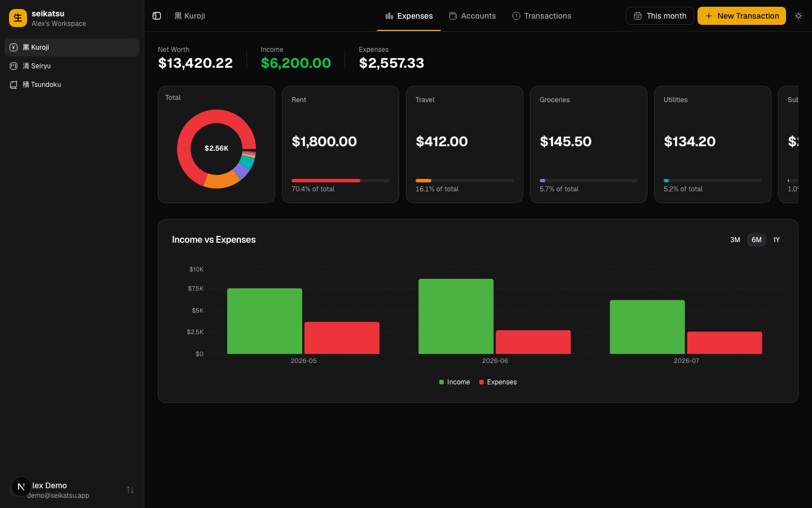Select the 6M chart range

757,240
